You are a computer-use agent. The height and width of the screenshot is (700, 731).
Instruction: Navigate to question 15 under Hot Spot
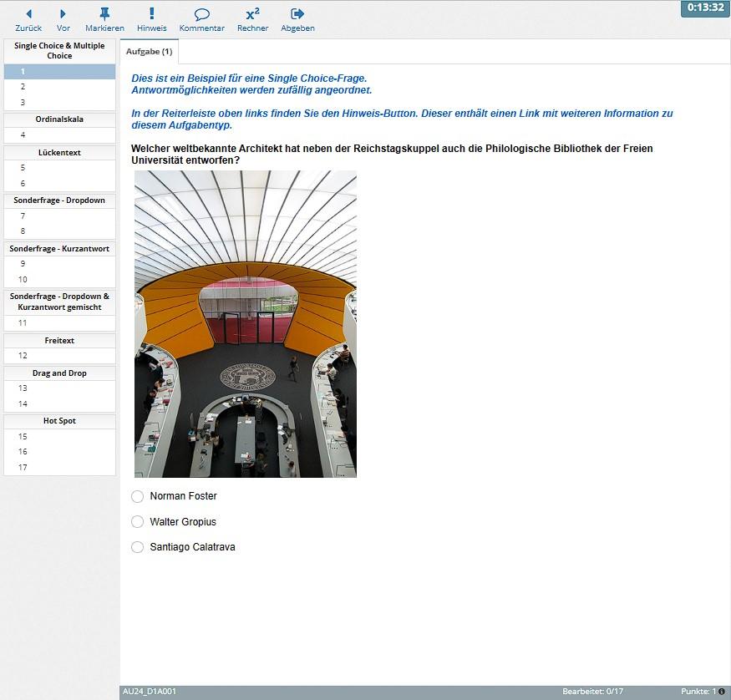pos(59,436)
